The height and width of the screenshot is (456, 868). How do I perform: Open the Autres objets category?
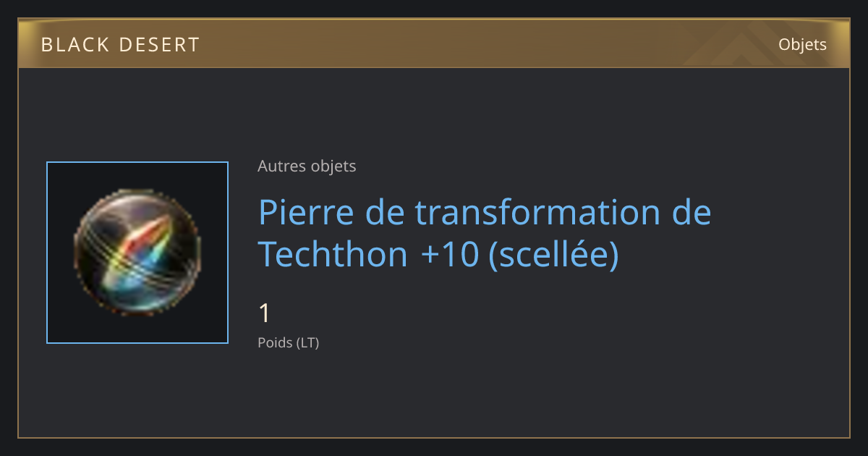tap(307, 166)
